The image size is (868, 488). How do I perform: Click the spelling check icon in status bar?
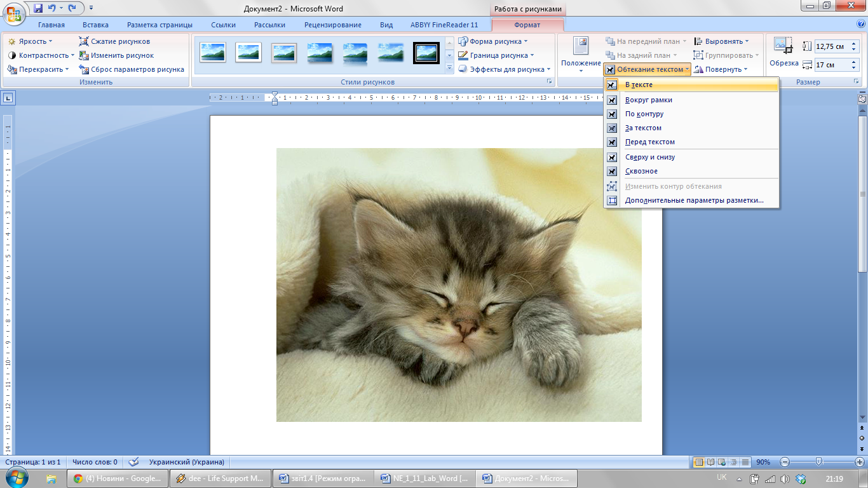click(133, 462)
